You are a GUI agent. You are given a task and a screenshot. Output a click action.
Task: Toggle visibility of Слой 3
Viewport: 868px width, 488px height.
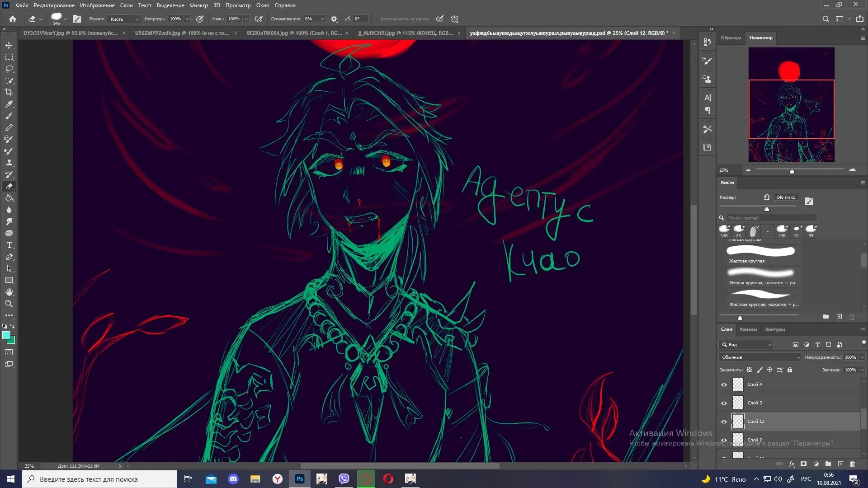coord(724,404)
